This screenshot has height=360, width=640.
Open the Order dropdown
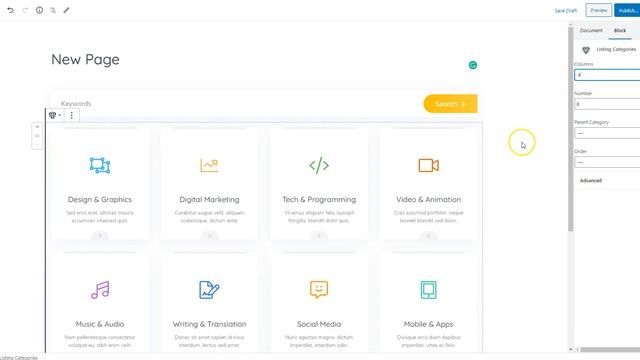(607, 162)
